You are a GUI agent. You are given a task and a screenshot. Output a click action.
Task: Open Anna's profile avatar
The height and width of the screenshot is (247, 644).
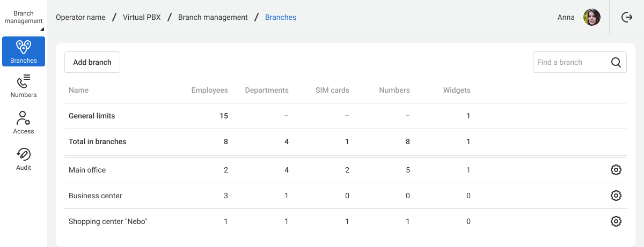click(x=592, y=17)
